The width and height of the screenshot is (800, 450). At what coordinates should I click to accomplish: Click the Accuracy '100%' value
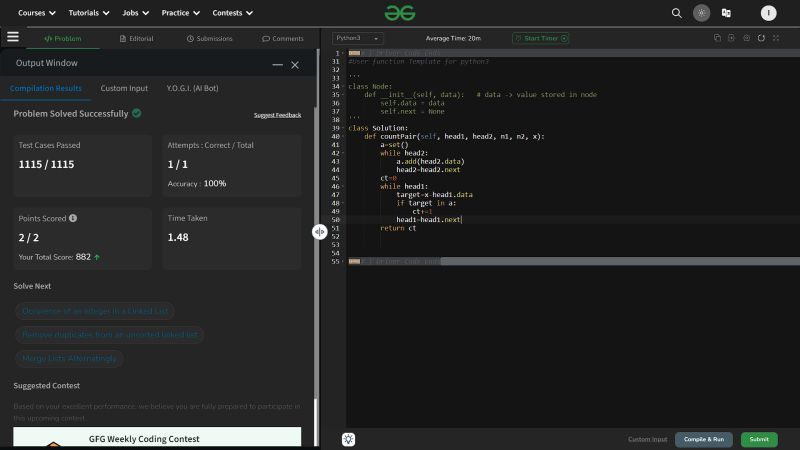pyautogui.click(x=215, y=184)
